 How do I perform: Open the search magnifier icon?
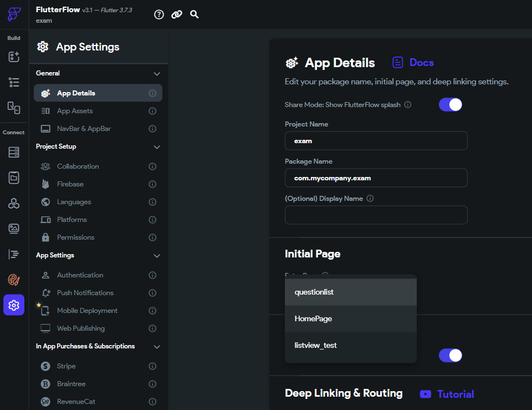coord(194,14)
